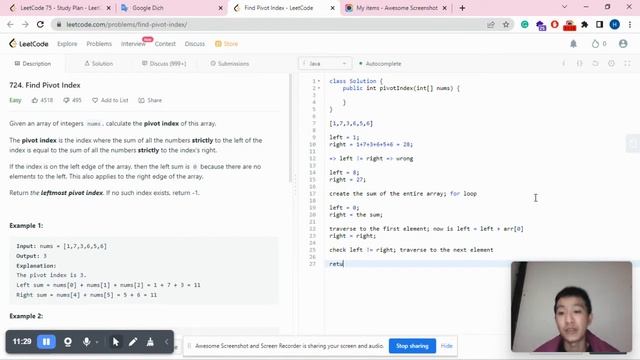Switch to the Discuss (999+) tab
Image resolution: width=640 pixels, height=360 pixels.
point(164,64)
